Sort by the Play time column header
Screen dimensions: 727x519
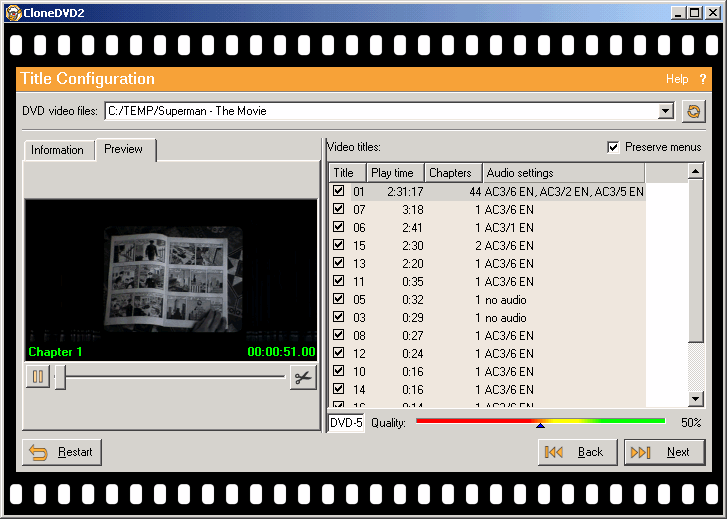[x=395, y=173]
